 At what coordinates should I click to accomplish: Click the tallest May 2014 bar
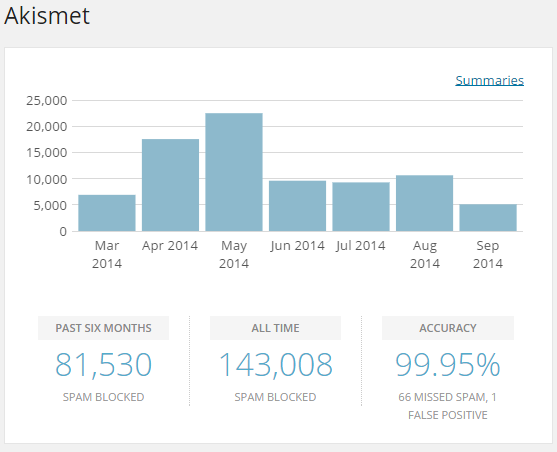234,172
